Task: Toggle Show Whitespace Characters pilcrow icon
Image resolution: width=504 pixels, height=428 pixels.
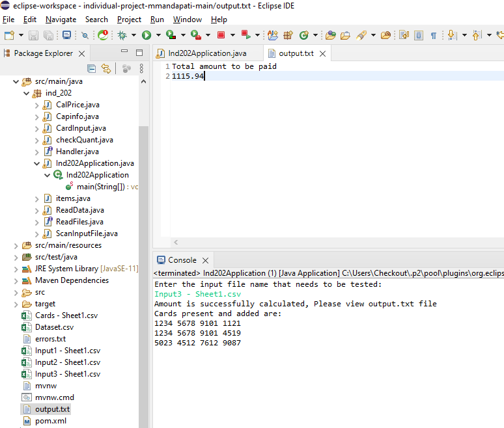Action: [x=434, y=35]
